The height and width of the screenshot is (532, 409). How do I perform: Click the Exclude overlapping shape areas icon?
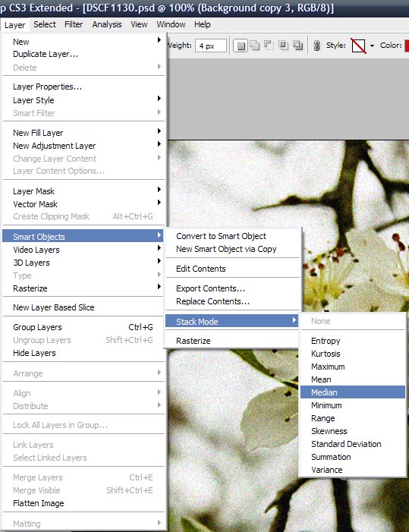(x=297, y=45)
